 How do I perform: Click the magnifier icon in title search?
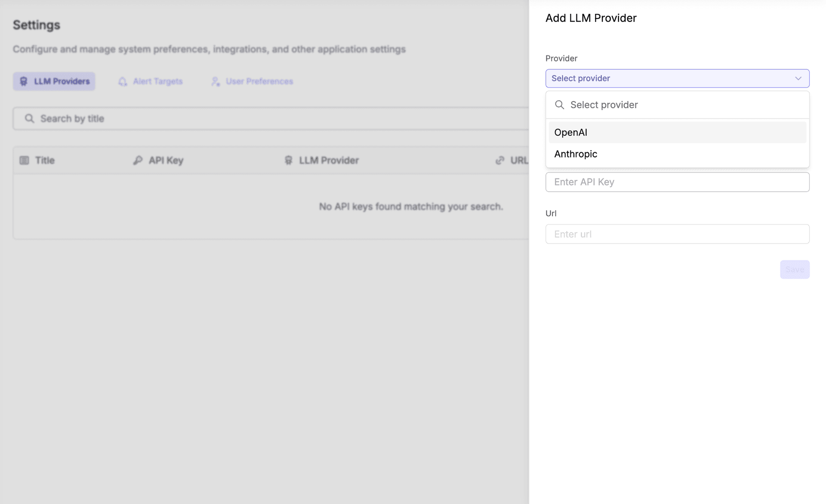click(29, 118)
